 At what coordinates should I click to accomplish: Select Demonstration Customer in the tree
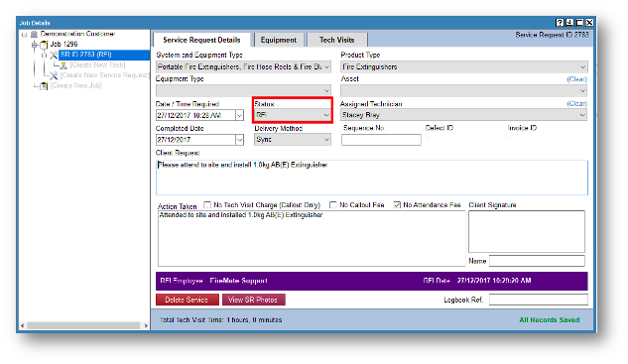77,34
